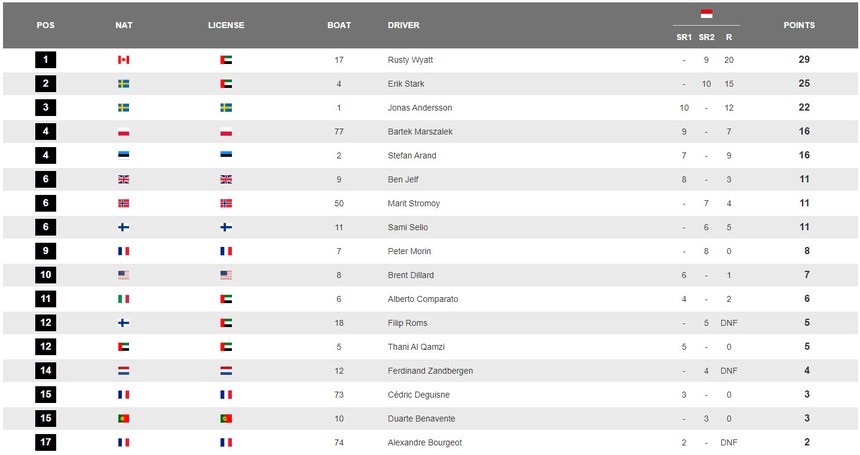Click Rusty Wyatt's Canadian nationality flag
Image resolution: width=860 pixels, height=455 pixels.
(x=124, y=60)
